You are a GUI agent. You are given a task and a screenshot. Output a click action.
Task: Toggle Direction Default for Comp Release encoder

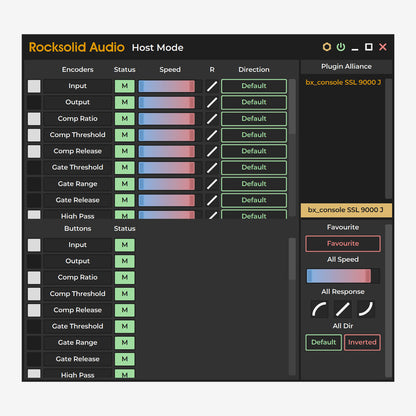tap(254, 151)
